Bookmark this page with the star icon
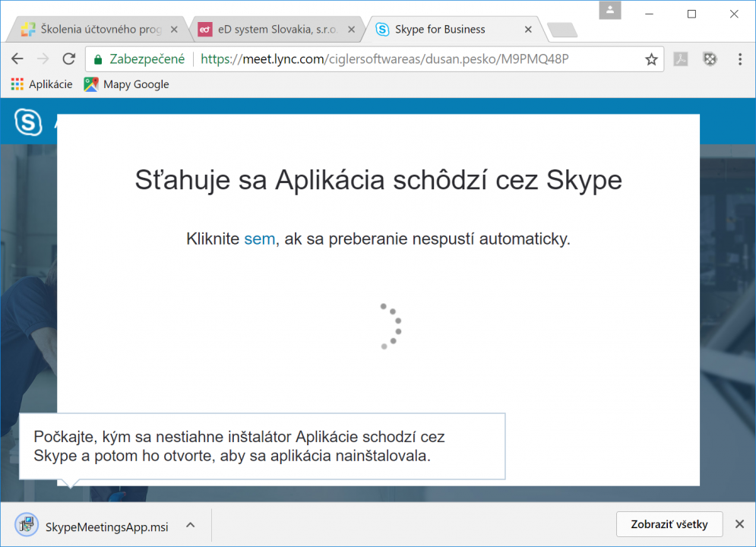756x547 pixels. pos(651,59)
